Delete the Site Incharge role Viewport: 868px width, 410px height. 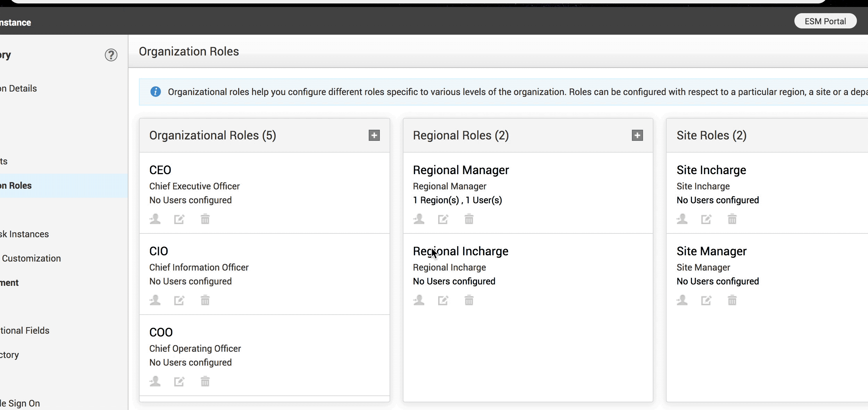click(732, 219)
